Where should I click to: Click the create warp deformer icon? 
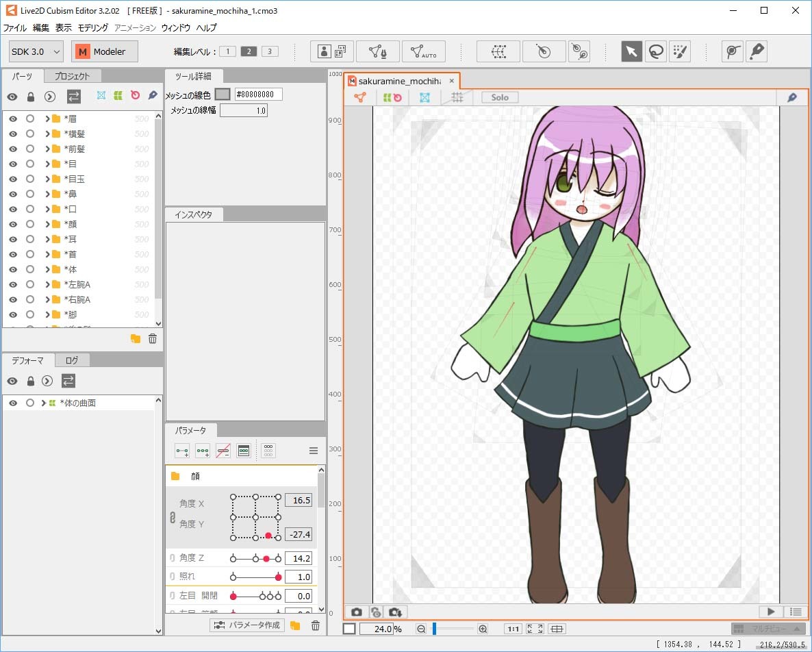[x=498, y=51]
